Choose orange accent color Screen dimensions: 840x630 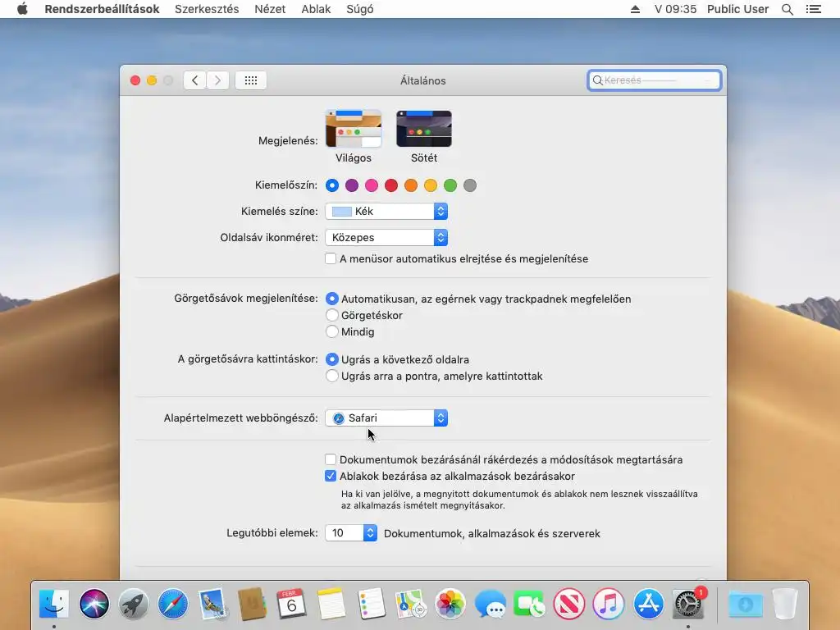click(x=411, y=185)
